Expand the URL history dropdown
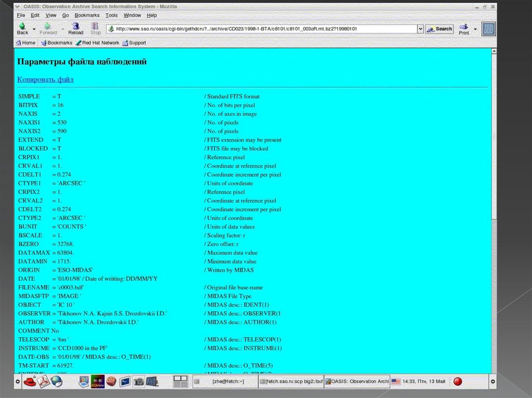 click(x=420, y=29)
